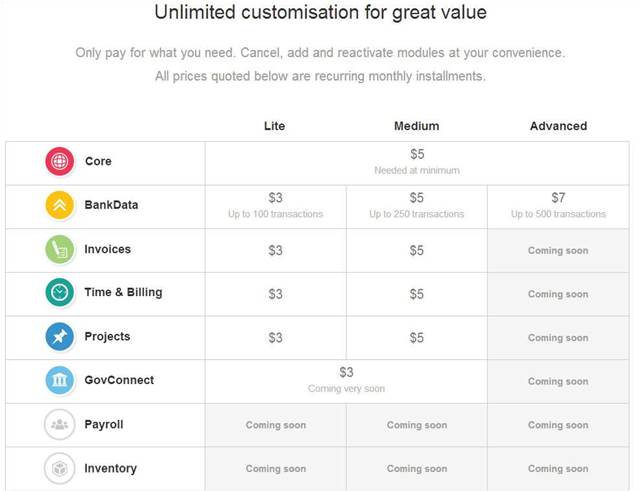Click the Payroll label text

[104, 424]
